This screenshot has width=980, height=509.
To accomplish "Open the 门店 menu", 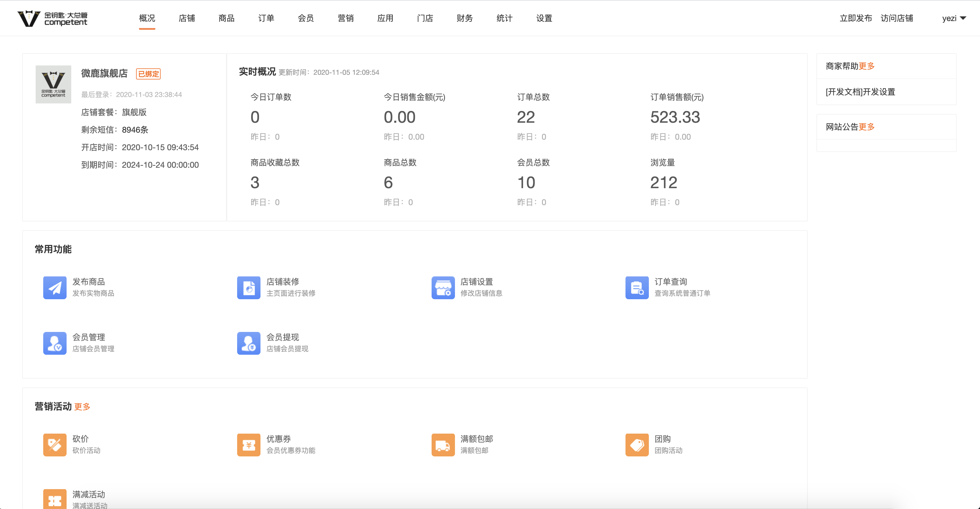I will click(x=425, y=18).
